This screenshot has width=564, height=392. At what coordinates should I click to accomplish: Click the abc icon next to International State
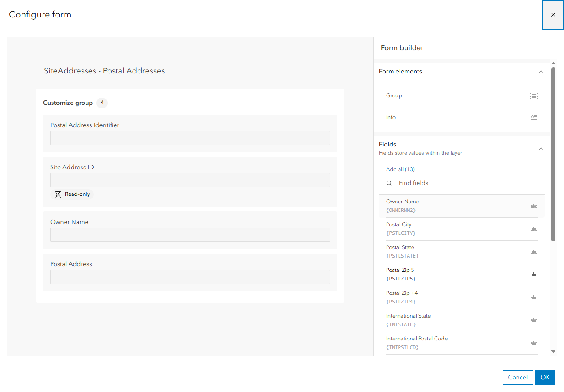[534, 320]
